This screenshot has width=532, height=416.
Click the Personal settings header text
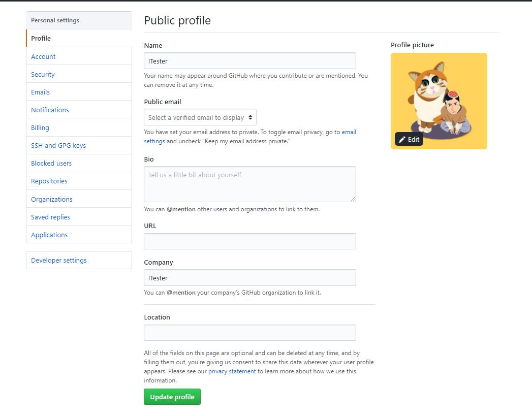point(55,20)
